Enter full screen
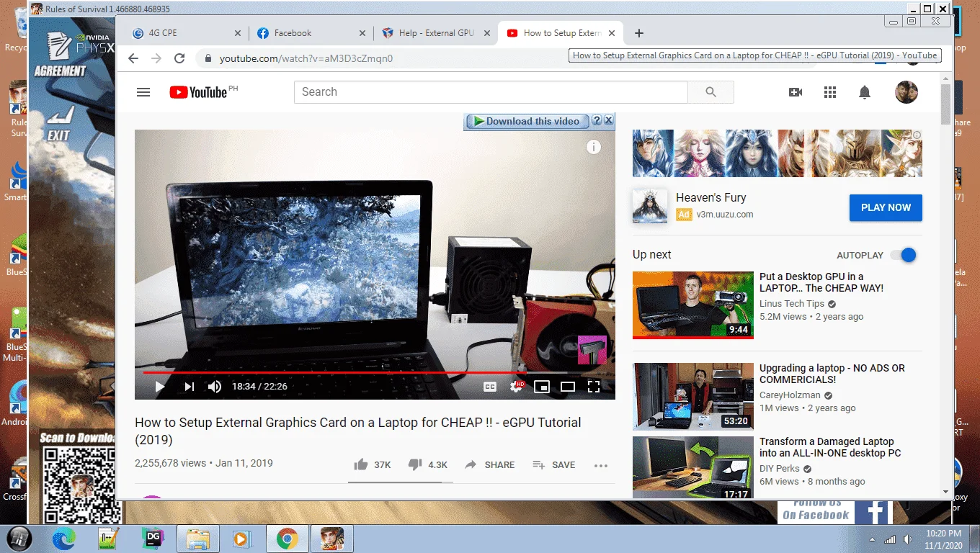The image size is (980, 553). click(x=594, y=387)
